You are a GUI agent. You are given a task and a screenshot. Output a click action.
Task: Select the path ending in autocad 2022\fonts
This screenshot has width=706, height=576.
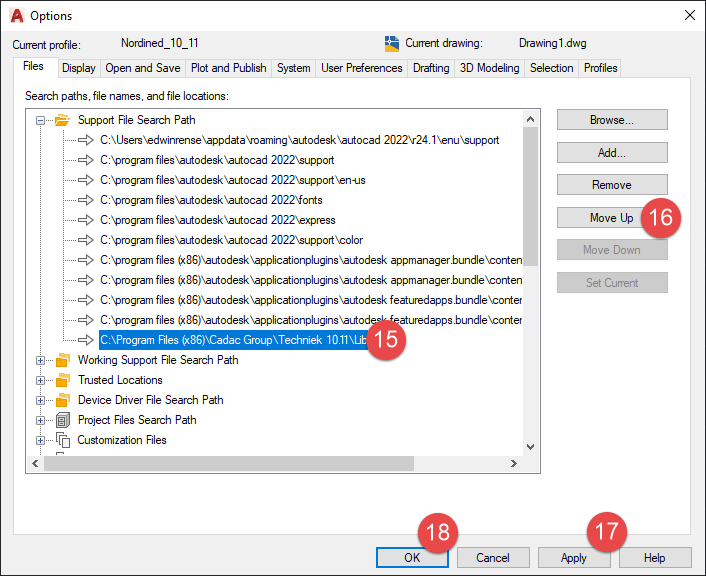[211, 200]
